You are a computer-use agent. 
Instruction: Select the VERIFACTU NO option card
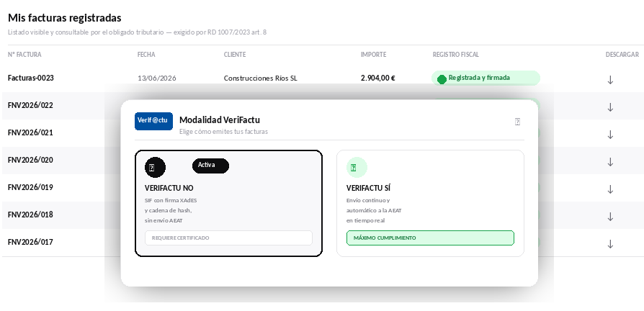(x=228, y=203)
